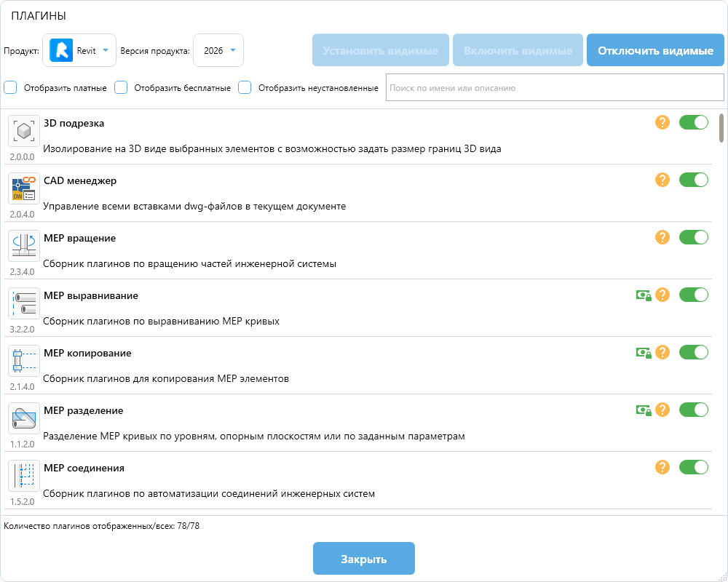The height and width of the screenshot is (582, 728).
Task: Click the 3D подрезка plugin icon
Action: 24,131
